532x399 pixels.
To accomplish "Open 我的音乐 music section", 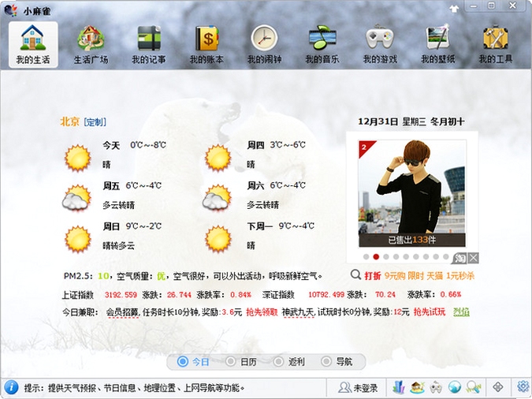I will click(322, 44).
